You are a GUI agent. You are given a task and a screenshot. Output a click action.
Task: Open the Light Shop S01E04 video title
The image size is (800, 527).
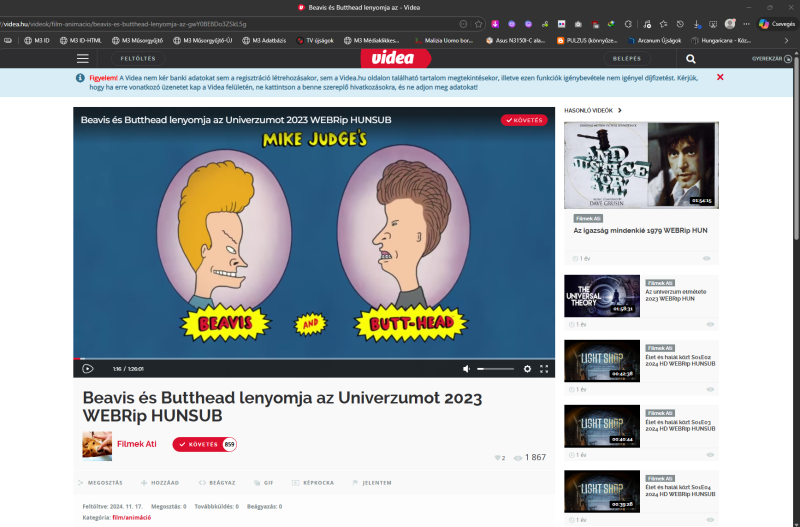(680, 490)
